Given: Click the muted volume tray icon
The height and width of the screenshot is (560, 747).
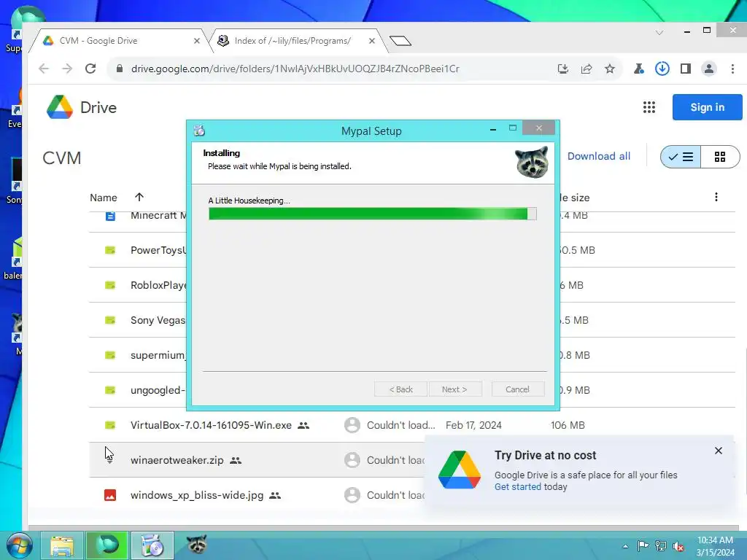Looking at the screenshot, I should pyautogui.click(x=678, y=546).
